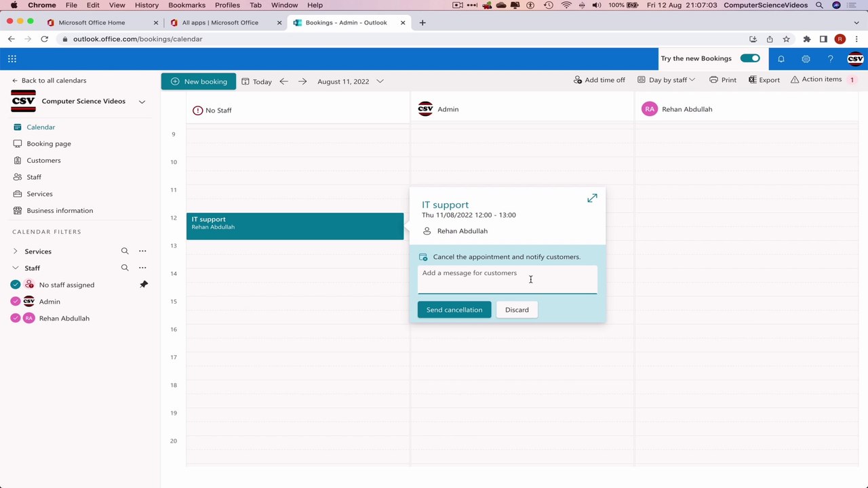Image resolution: width=868 pixels, height=488 pixels.
Task: Uncheck the No staff assigned filter
Action: [x=16, y=285]
